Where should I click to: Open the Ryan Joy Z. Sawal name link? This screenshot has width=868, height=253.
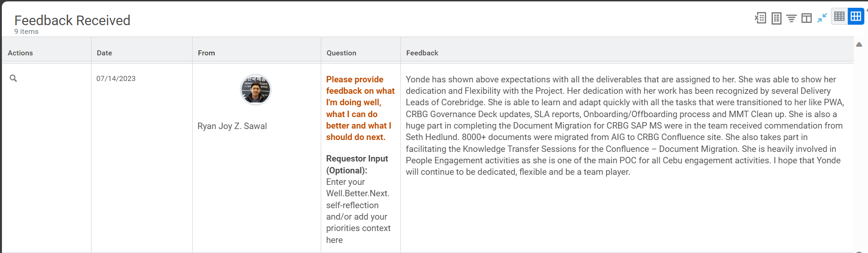(232, 126)
